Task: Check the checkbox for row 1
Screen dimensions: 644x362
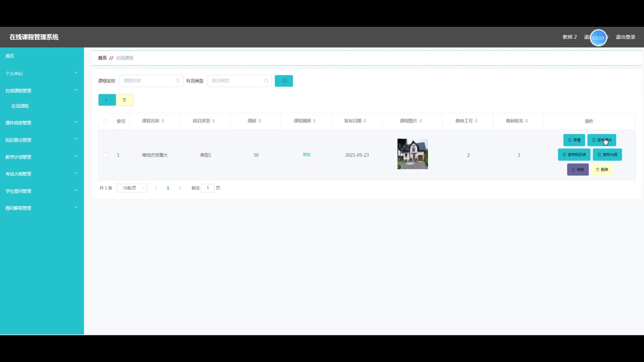Action: click(106, 155)
